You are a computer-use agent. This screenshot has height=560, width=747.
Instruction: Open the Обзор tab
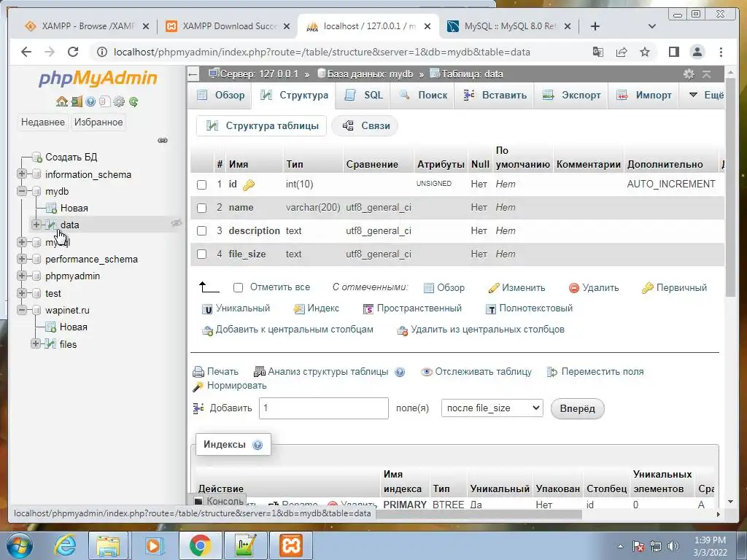pyautogui.click(x=221, y=96)
